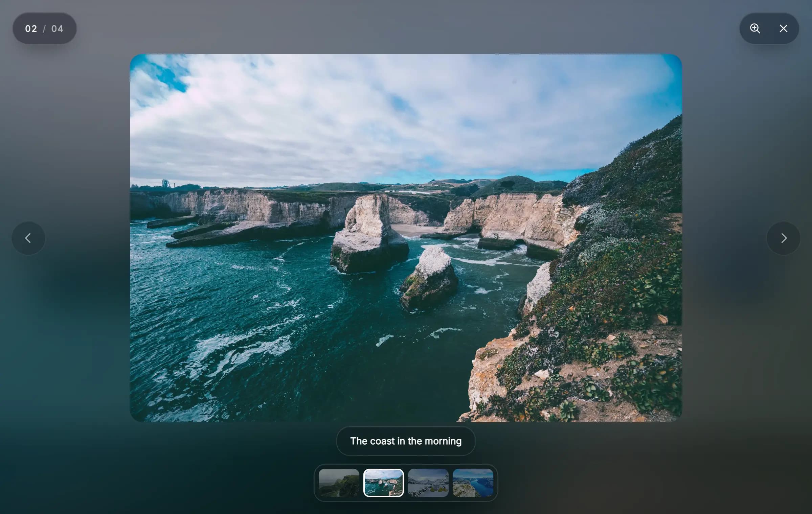Screen dimensions: 812x514
Task: Select the first thumbnail of green cliffs
Action: [x=339, y=483]
